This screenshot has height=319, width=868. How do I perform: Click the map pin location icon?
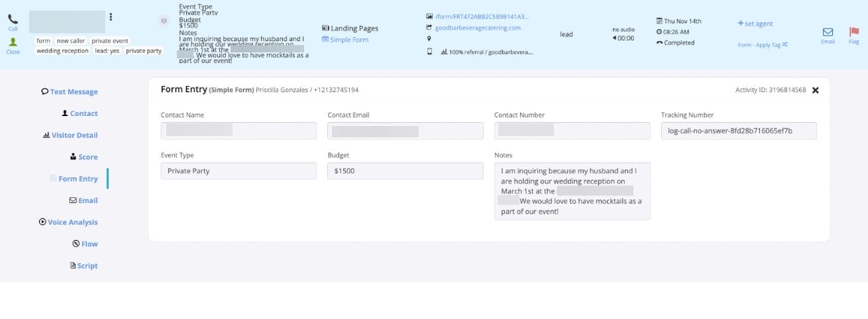pyautogui.click(x=429, y=39)
